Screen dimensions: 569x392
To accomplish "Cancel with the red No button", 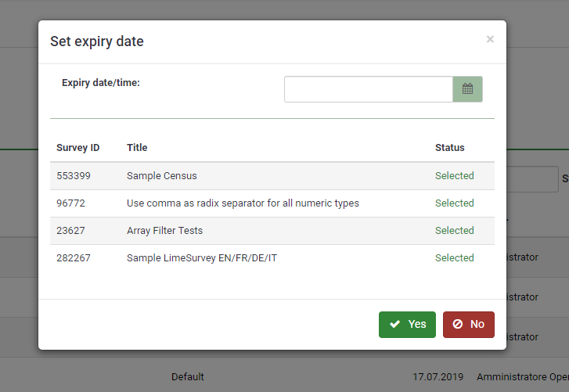I will [x=468, y=324].
